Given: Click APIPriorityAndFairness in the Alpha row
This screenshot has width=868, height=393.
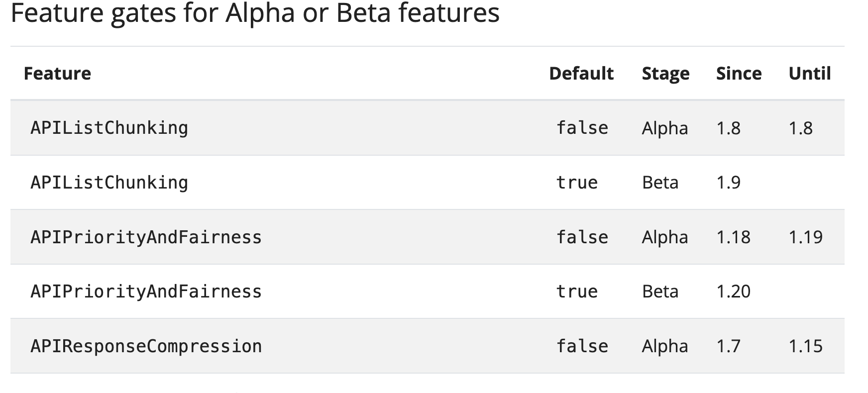Looking at the screenshot, I should (x=146, y=237).
